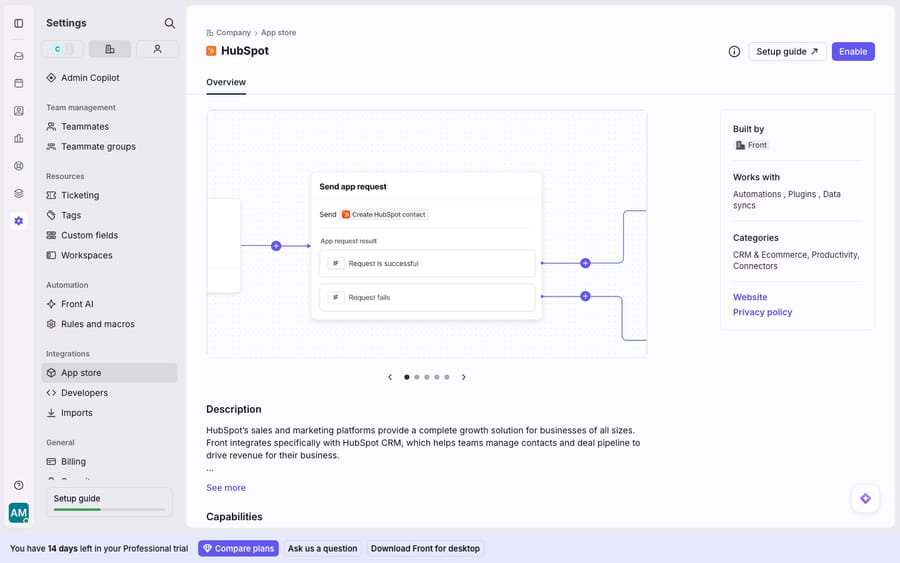Click Download Front for desktop
Viewport: 900px width, 563px height.
pos(425,549)
